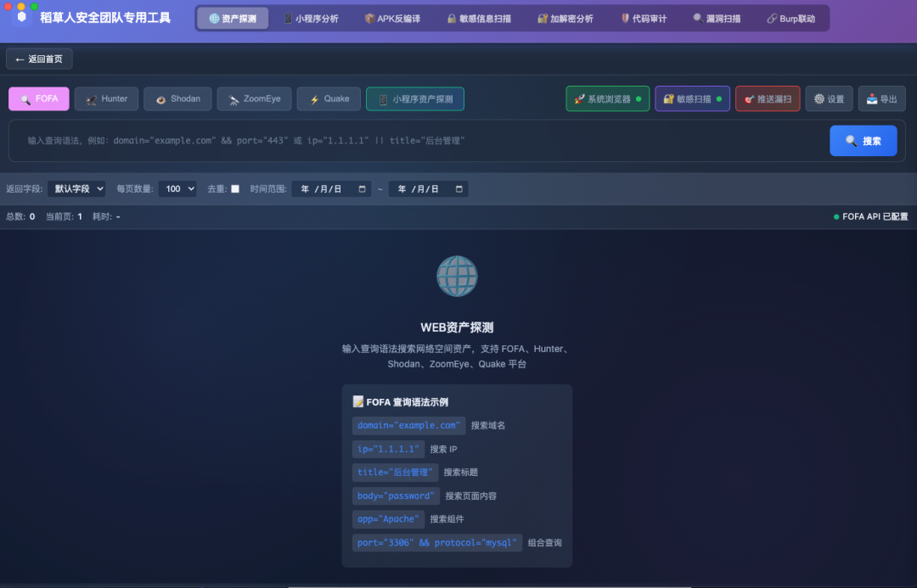The height and width of the screenshot is (588, 917).
Task: Click the body="password" syntax example
Action: 396,496
